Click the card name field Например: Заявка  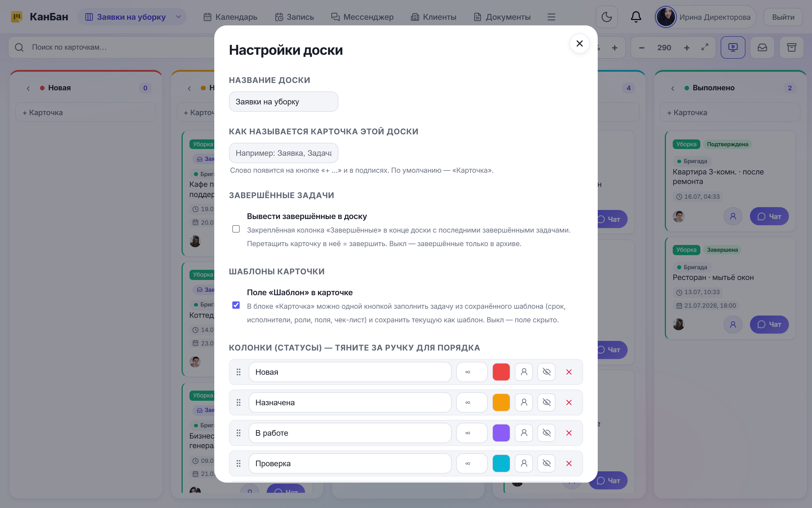pyautogui.click(x=284, y=153)
